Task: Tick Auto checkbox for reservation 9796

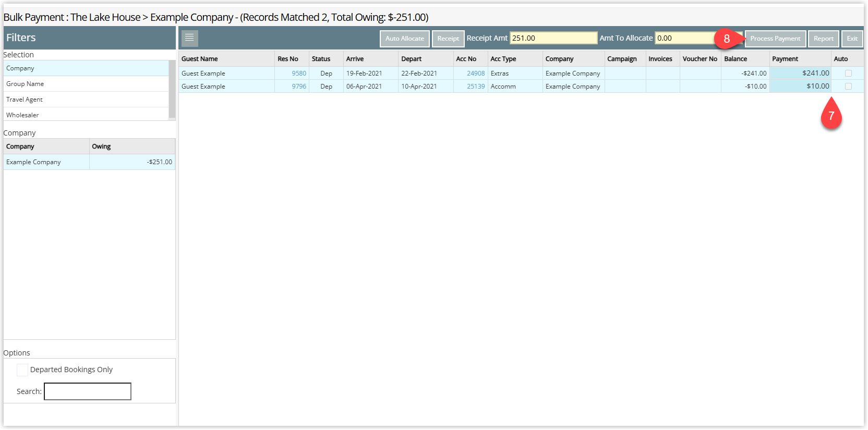Action: click(x=848, y=87)
